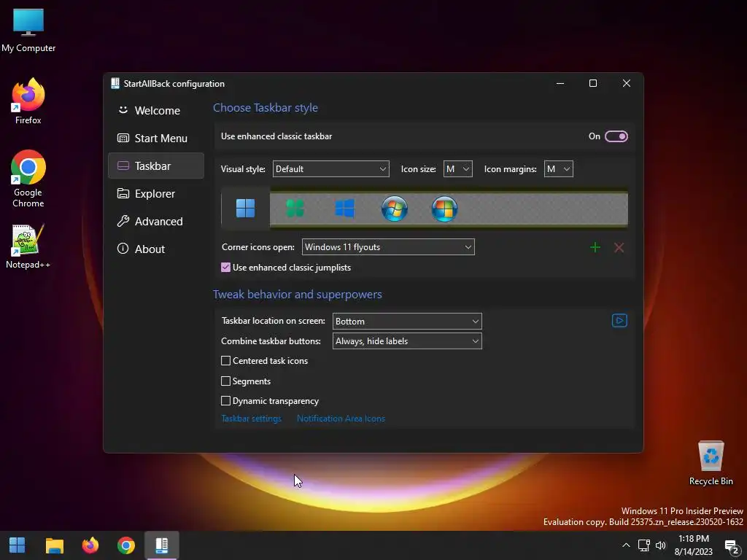747x560 pixels.
Task: Choose the Vista orb start button style
Action: point(444,209)
